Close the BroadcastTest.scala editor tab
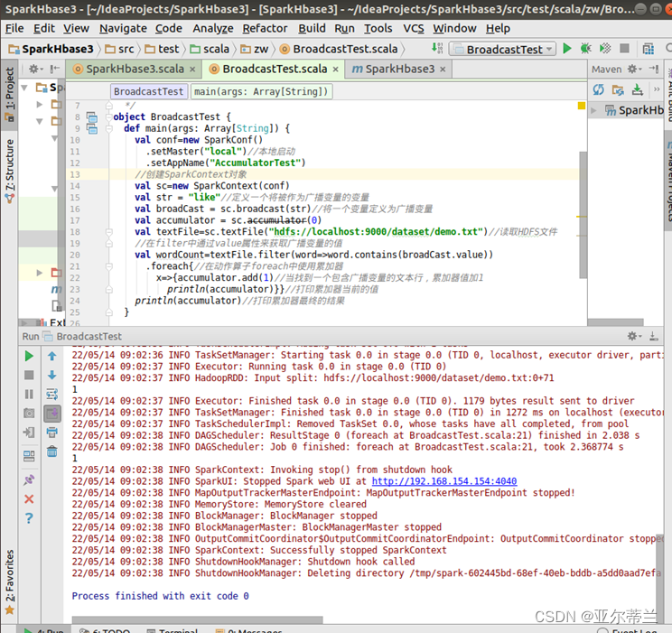Image resolution: width=672 pixels, height=633 pixels. pos(336,70)
